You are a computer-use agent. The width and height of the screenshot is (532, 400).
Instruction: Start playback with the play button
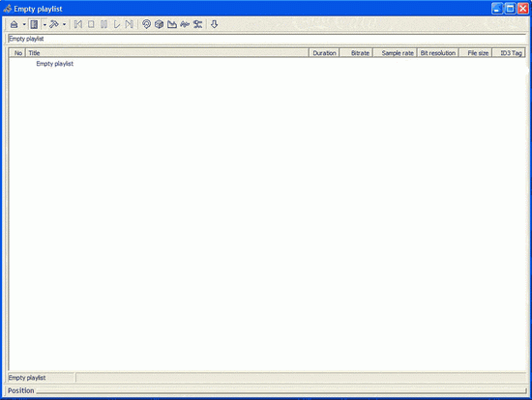116,24
